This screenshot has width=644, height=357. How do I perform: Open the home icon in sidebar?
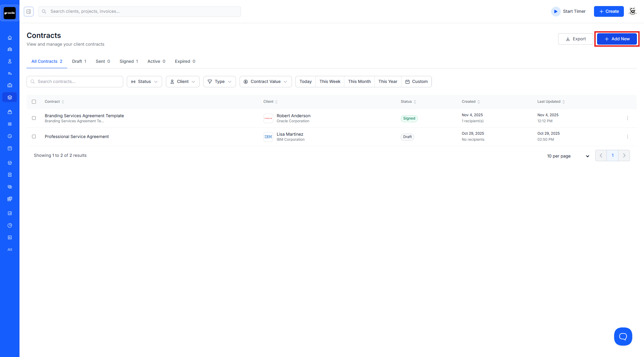click(x=10, y=38)
